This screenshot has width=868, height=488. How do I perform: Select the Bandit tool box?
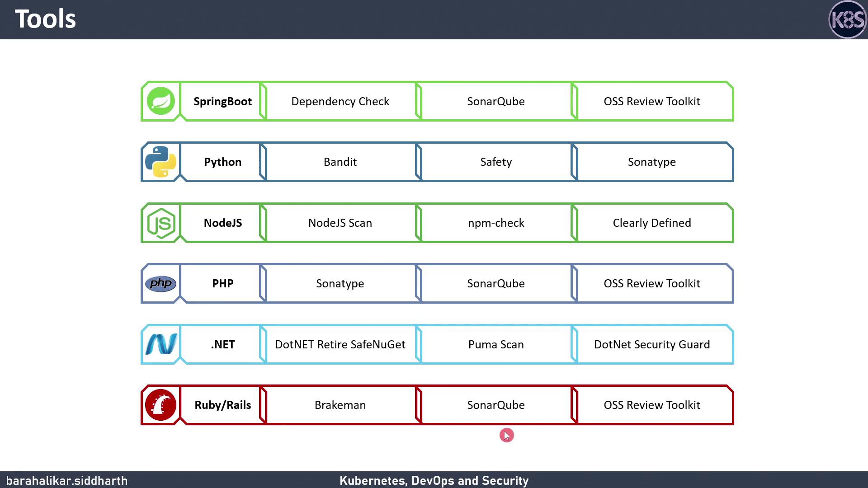[x=340, y=162]
